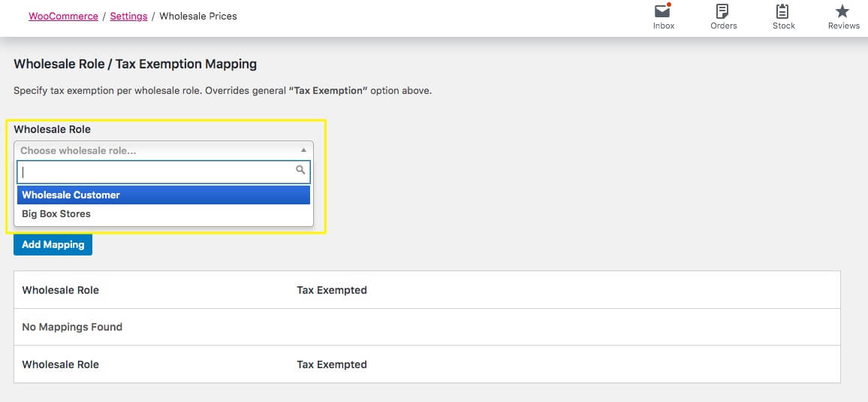This screenshot has height=402, width=868.
Task: Click the Tax Exempted table header
Action: (332, 290)
